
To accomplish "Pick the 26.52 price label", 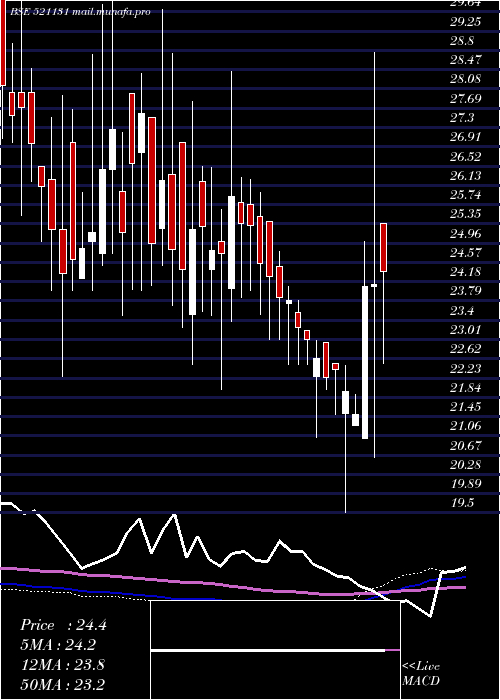I will pyautogui.click(x=465, y=156).
